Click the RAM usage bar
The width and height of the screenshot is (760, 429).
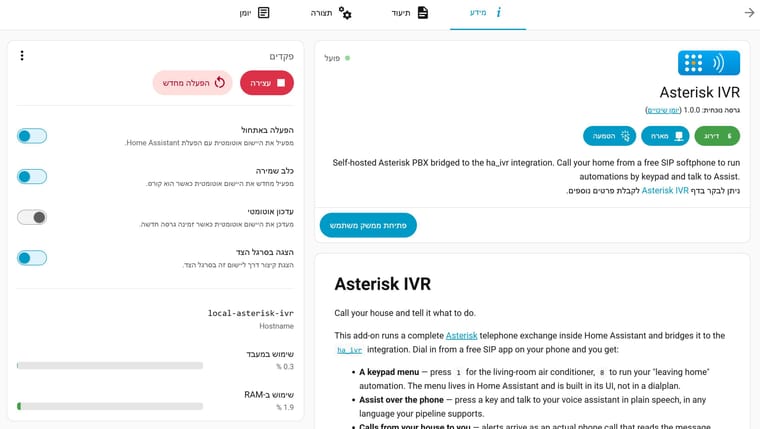point(110,406)
